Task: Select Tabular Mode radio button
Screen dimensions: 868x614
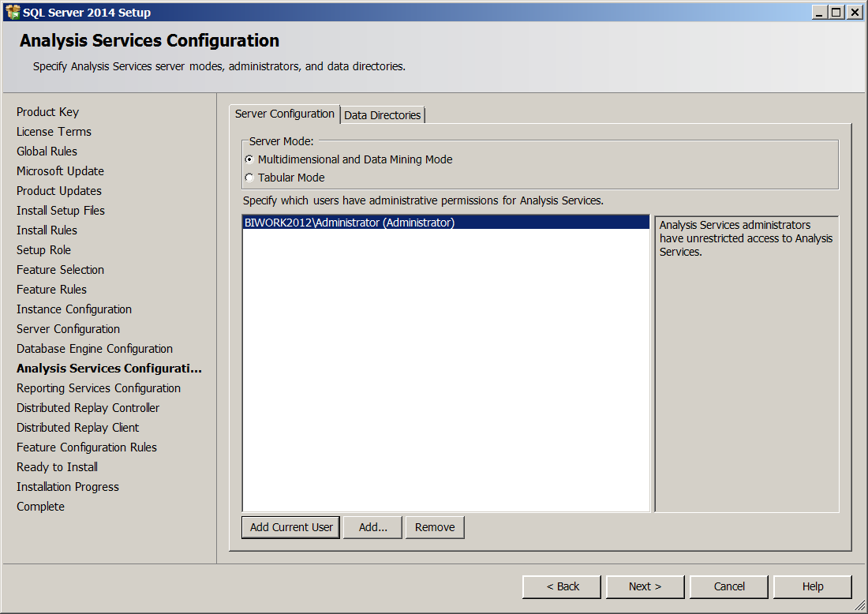Action: (249, 178)
